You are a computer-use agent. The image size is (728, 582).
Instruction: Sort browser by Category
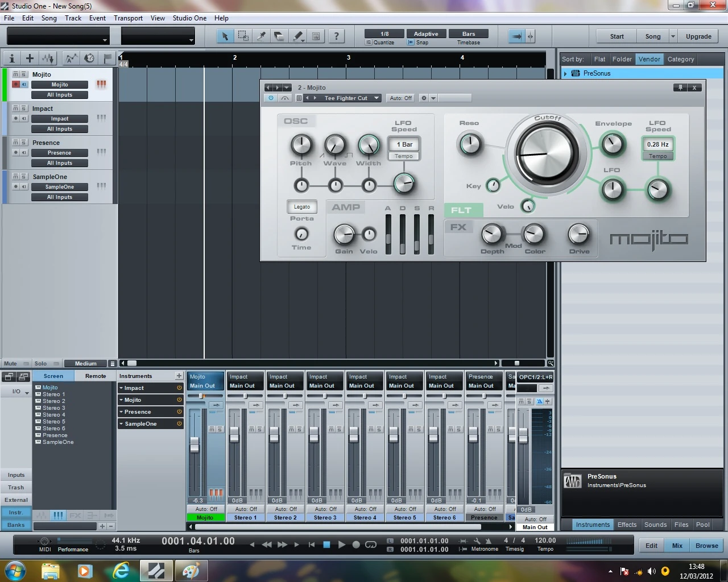tap(681, 59)
